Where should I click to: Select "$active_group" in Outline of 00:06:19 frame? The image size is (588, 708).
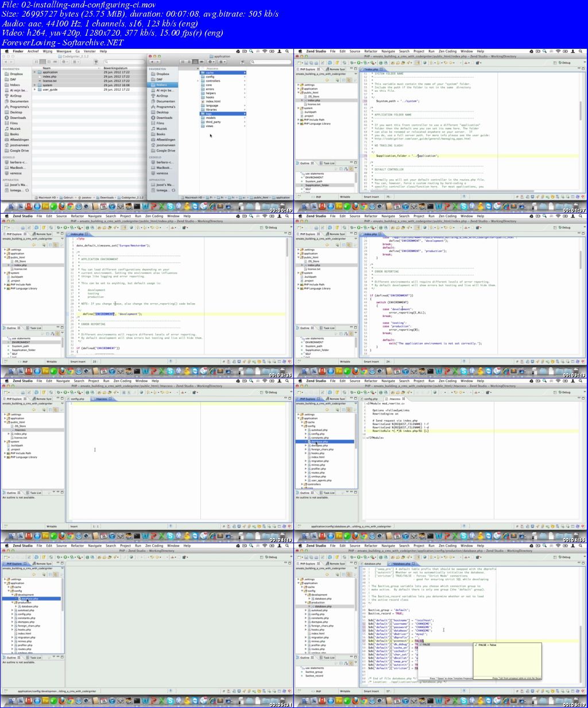click(314, 672)
